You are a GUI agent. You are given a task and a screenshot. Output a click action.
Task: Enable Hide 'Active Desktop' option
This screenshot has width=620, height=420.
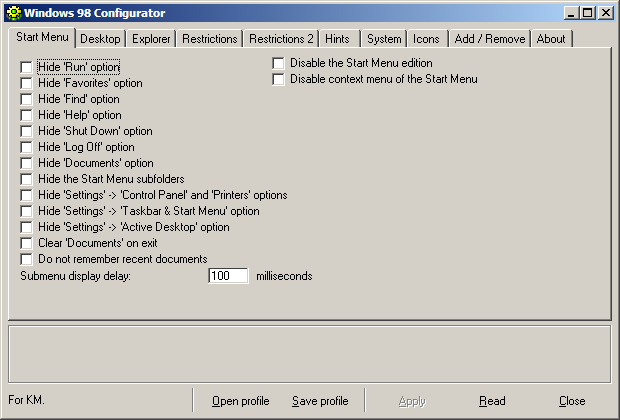click(x=26, y=227)
